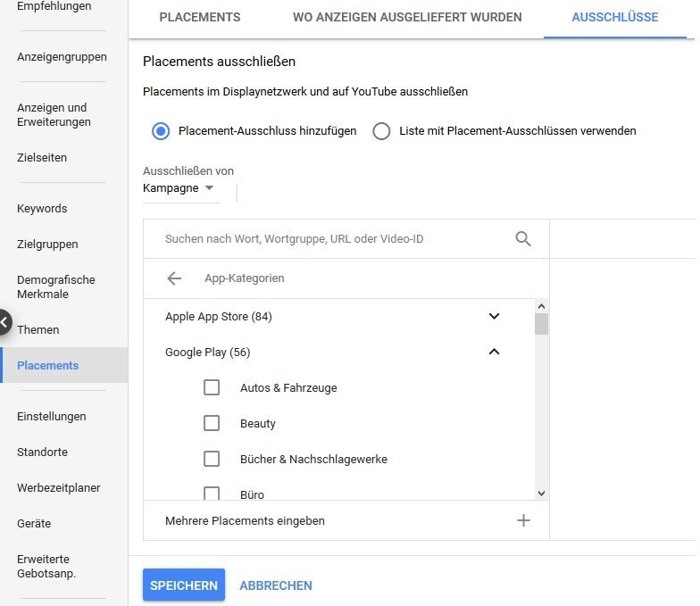Click the Abbrechen button
700x606 pixels.
click(x=275, y=585)
